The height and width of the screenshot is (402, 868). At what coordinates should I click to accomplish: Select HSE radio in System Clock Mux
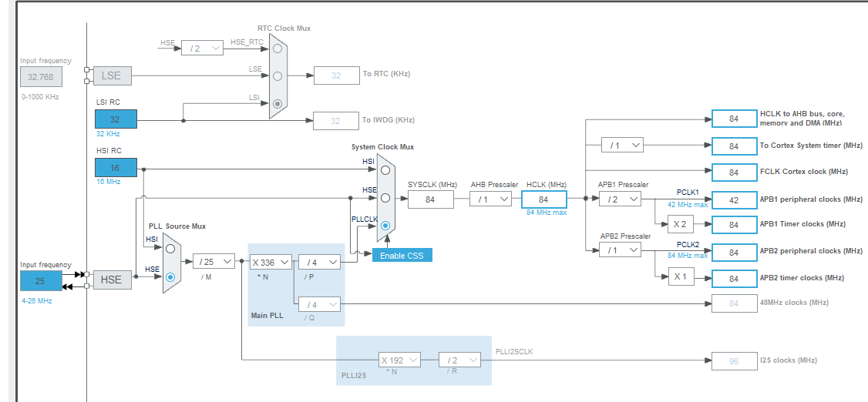385,197
